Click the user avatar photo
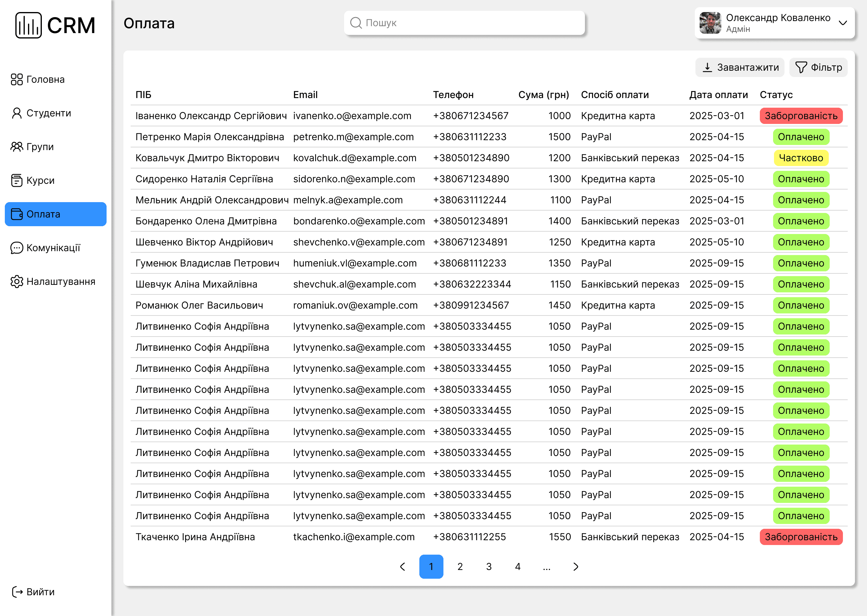Viewport: 867px width, 616px height. pyautogui.click(x=710, y=23)
